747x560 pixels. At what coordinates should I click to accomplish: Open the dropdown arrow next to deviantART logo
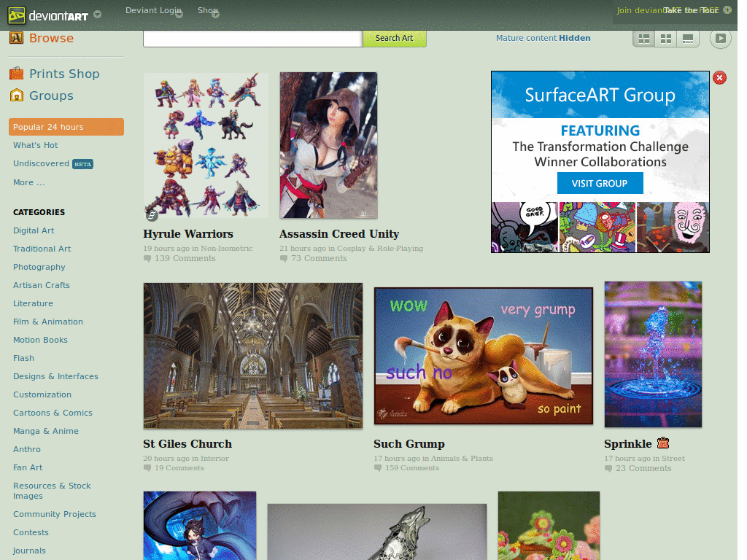pos(97,15)
